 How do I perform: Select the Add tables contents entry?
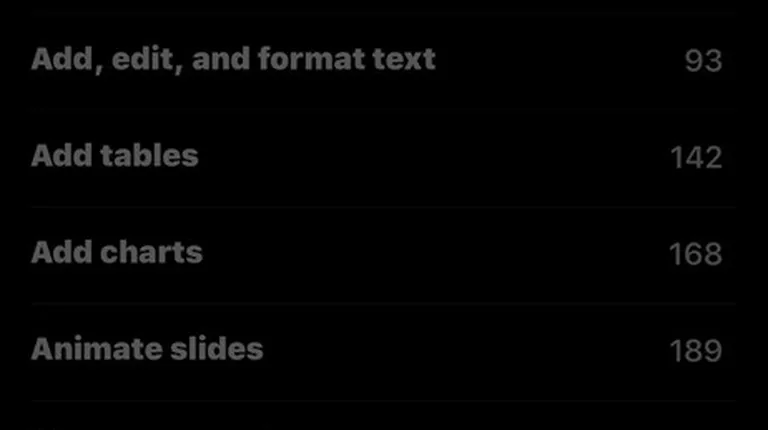tap(384, 158)
